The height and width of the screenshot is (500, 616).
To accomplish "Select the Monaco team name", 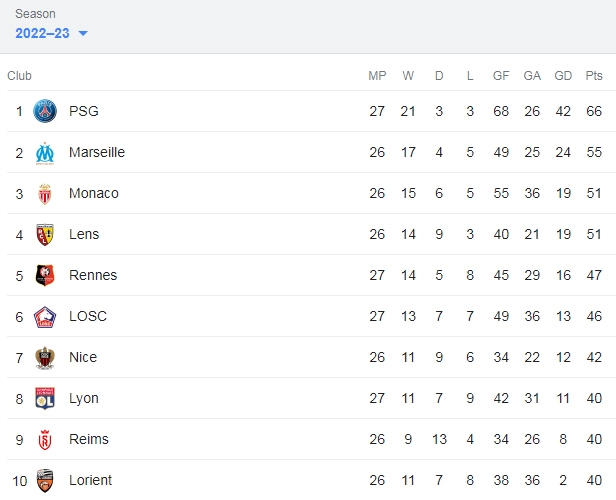I will tap(94, 193).
